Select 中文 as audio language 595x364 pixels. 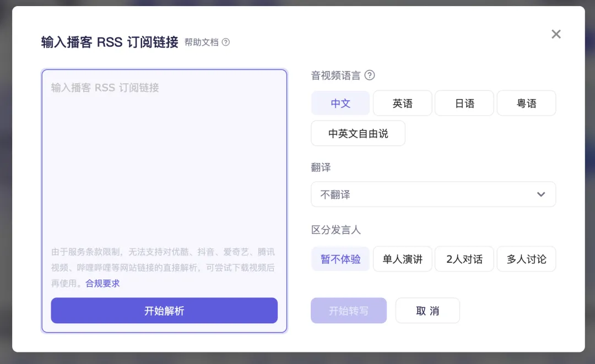pyautogui.click(x=340, y=103)
